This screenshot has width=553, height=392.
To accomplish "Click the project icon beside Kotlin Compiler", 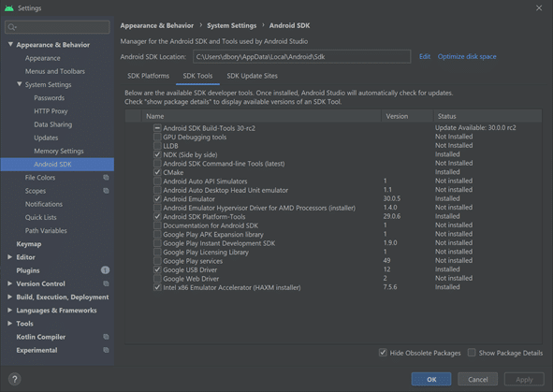I will point(106,337).
